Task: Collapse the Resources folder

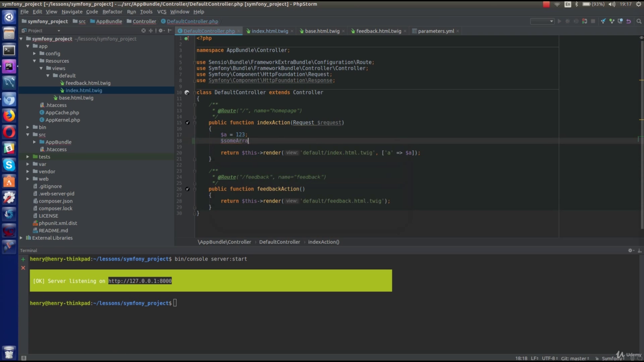Action: (x=35, y=61)
